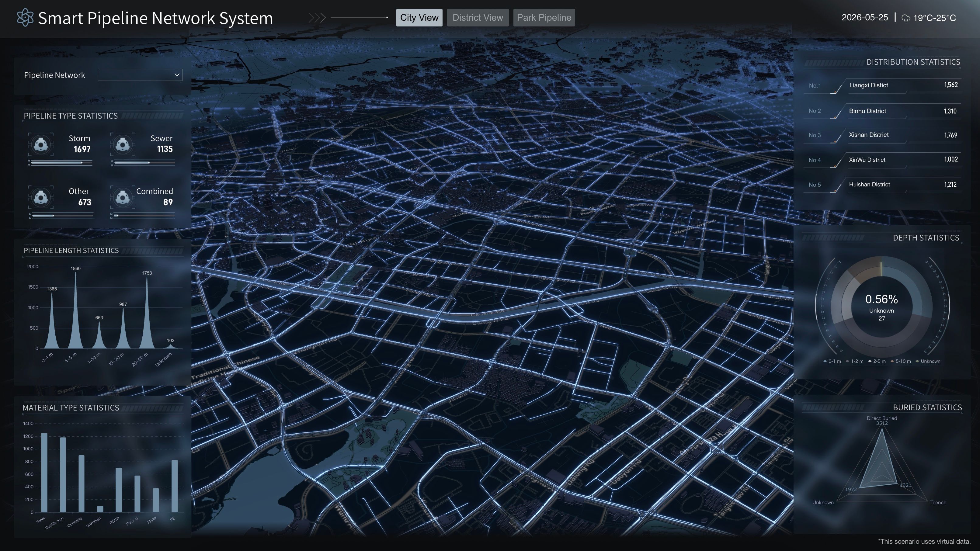Viewport: 980px width, 551px height.
Task: Select the Combined pipeline type icon
Action: point(123,197)
